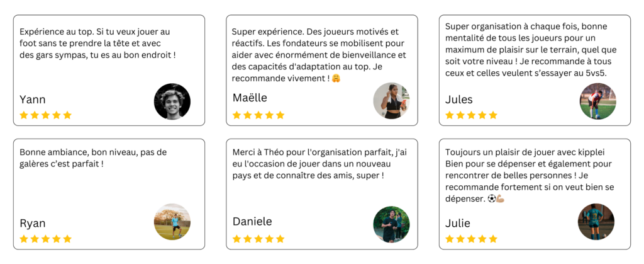Click the star rating below Ryan
Image resolution: width=644 pixels, height=264 pixels.
coord(45,239)
